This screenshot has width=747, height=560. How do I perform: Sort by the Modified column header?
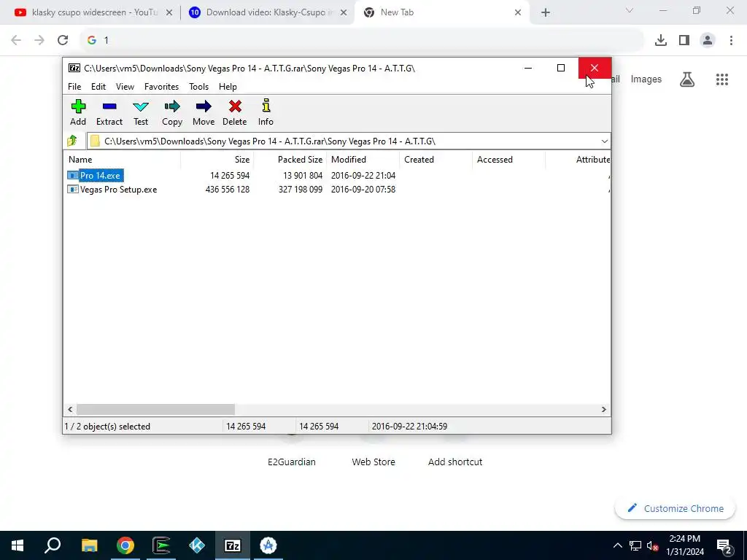click(x=363, y=160)
